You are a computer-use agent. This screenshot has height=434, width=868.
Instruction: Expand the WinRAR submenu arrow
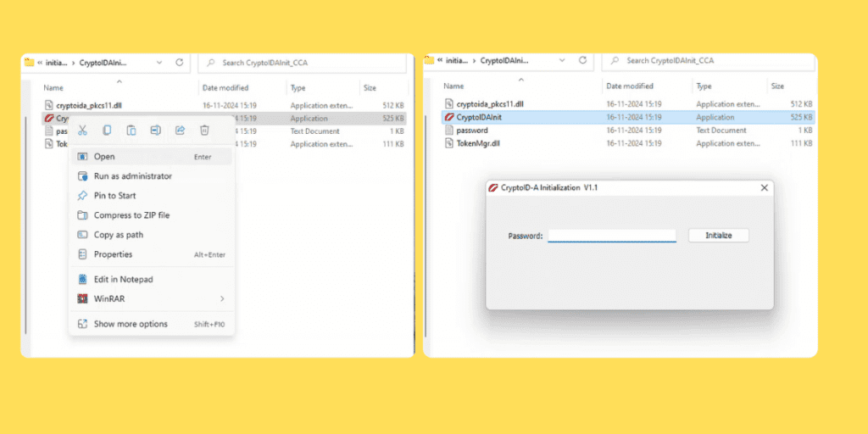click(x=222, y=298)
